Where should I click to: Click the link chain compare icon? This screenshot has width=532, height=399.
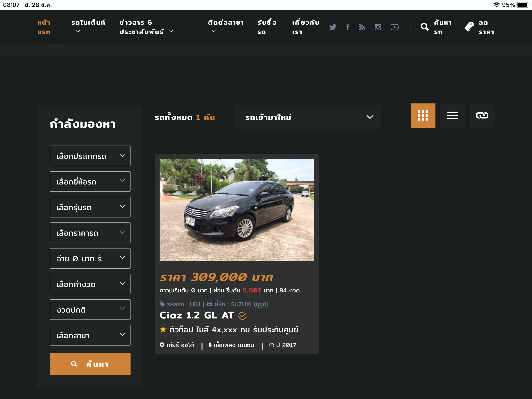pyautogui.click(x=482, y=116)
